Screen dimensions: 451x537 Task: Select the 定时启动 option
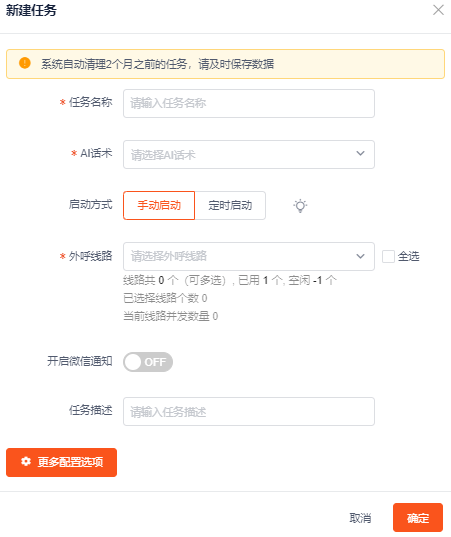[230, 205]
